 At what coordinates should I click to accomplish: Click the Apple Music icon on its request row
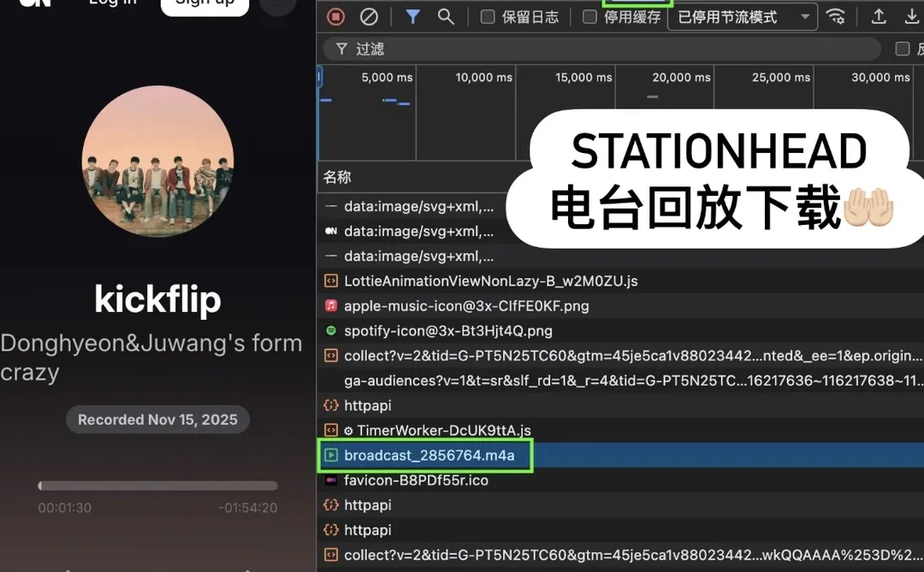[x=331, y=305]
